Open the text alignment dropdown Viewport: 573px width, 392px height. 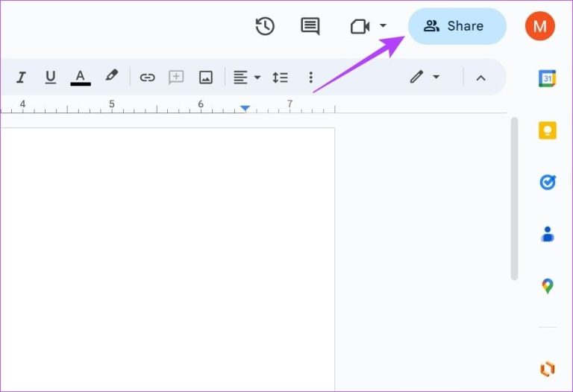tap(246, 77)
